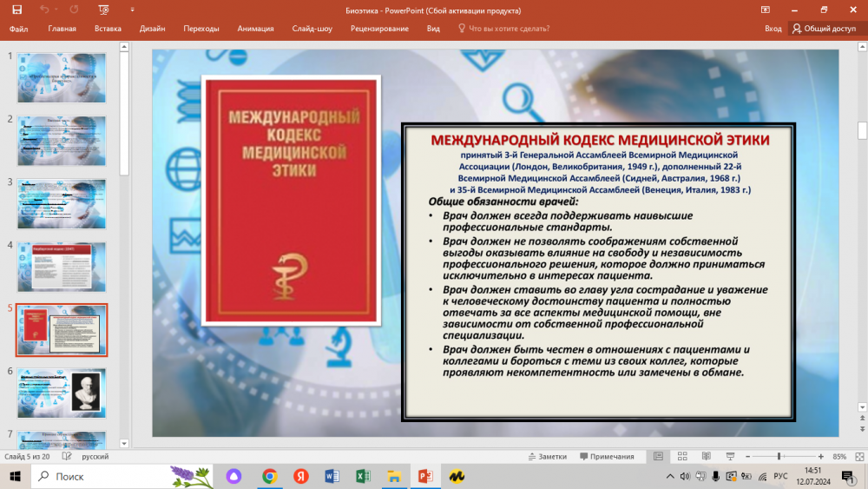Select slide 4 thumbnail

click(62, 267)
